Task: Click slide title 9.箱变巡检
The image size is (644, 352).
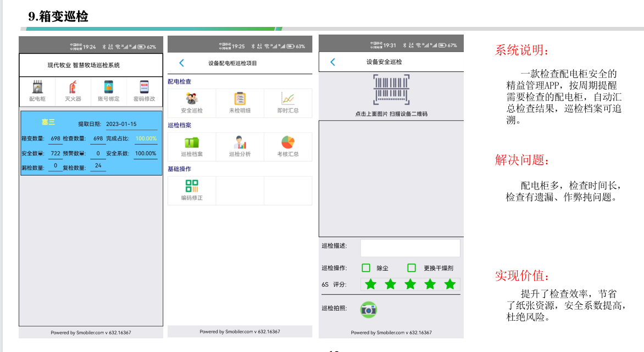Action: (58, 16)
